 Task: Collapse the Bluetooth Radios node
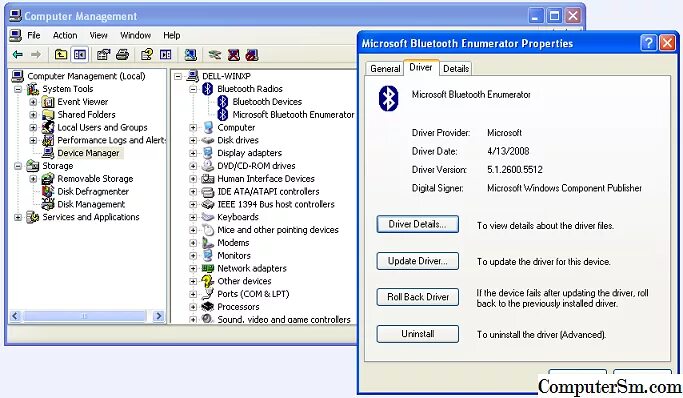193,89
